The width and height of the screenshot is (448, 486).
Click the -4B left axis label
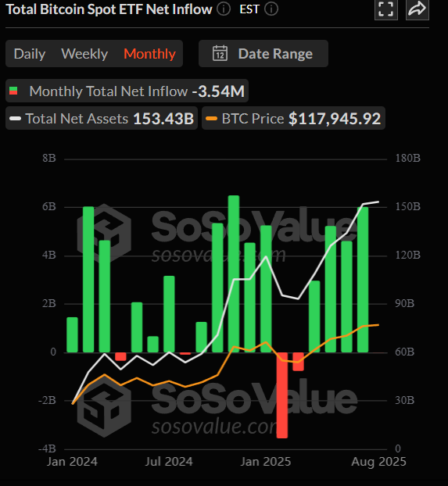(x=47, y=448)
